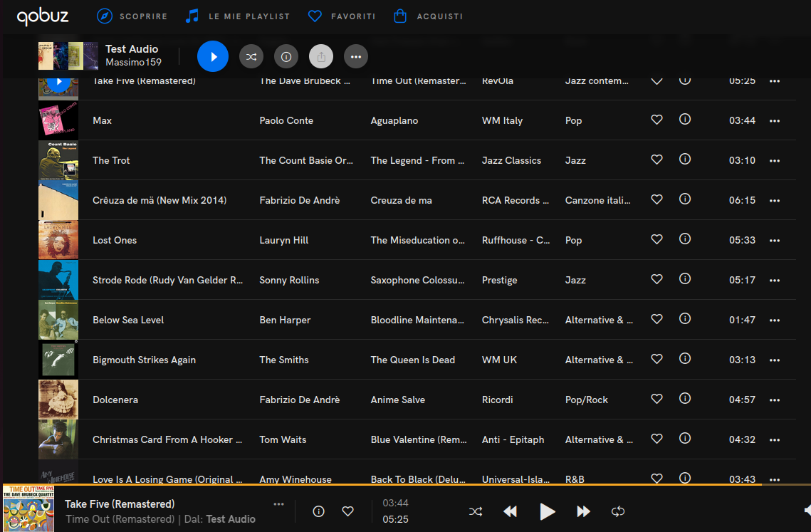Click the blue play button for Test Audio playlist

click(x=213, y=56)
